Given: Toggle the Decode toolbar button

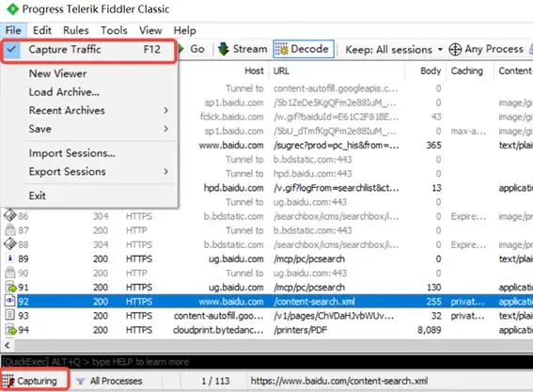Looking at the screenshot, I should (304, 49).
